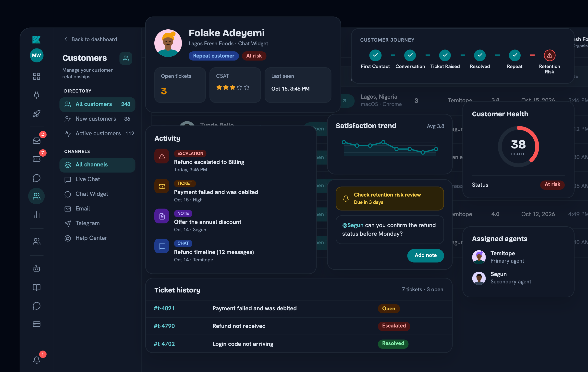The width and height of the screenshot is (588, 372).
Task: Click Folake Adeyemi's profile avatar
Action: click(168, 43)
